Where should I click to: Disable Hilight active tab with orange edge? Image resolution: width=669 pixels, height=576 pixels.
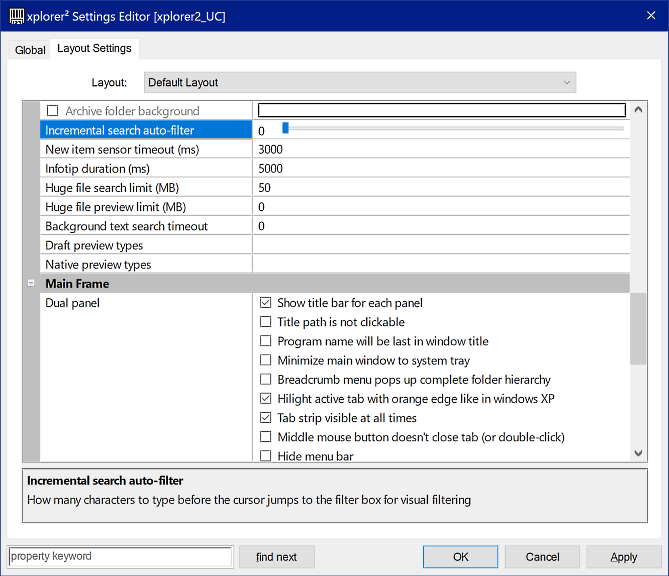[x=265, y=399]
